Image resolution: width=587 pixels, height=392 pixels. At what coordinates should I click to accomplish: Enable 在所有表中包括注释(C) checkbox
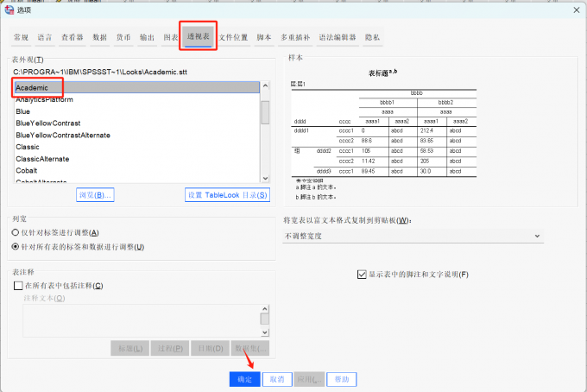coord(18,286)
